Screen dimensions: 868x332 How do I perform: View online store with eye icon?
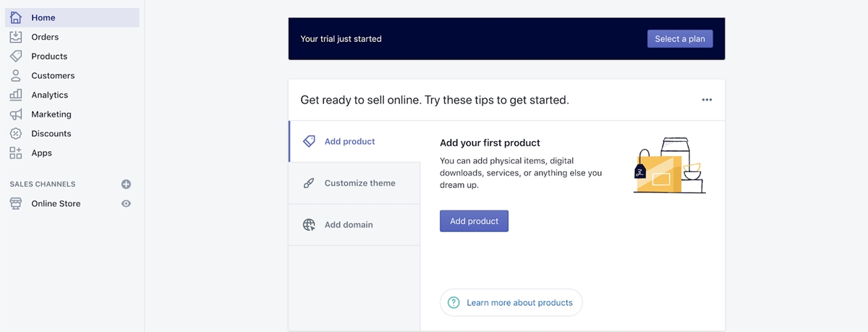click(x=126, y=204)
